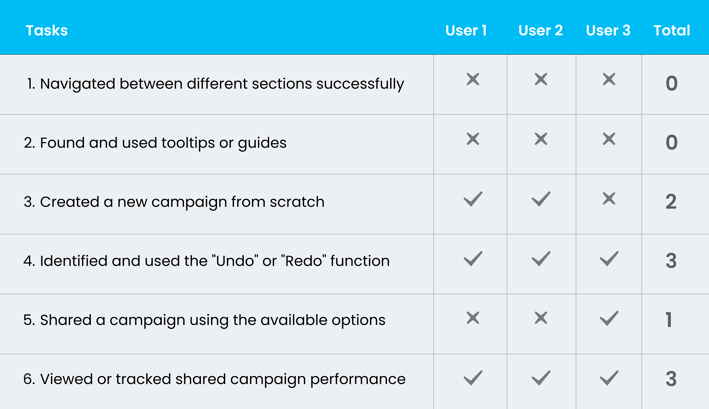Click User 3 cross for new campaign task

click(609, 198)
